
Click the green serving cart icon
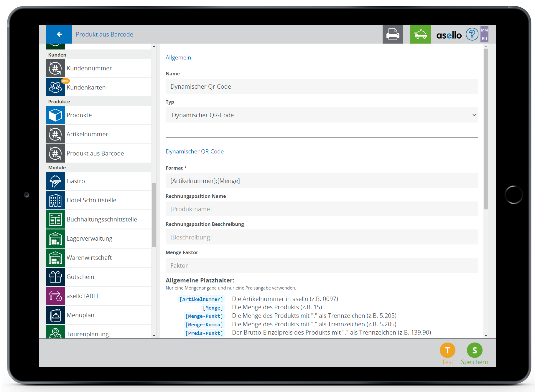coord(420,34)
